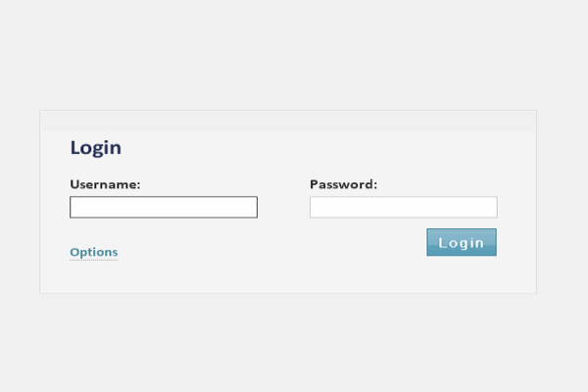Show login options via Options link
588x392 pixels.
(x=94, y=252)
